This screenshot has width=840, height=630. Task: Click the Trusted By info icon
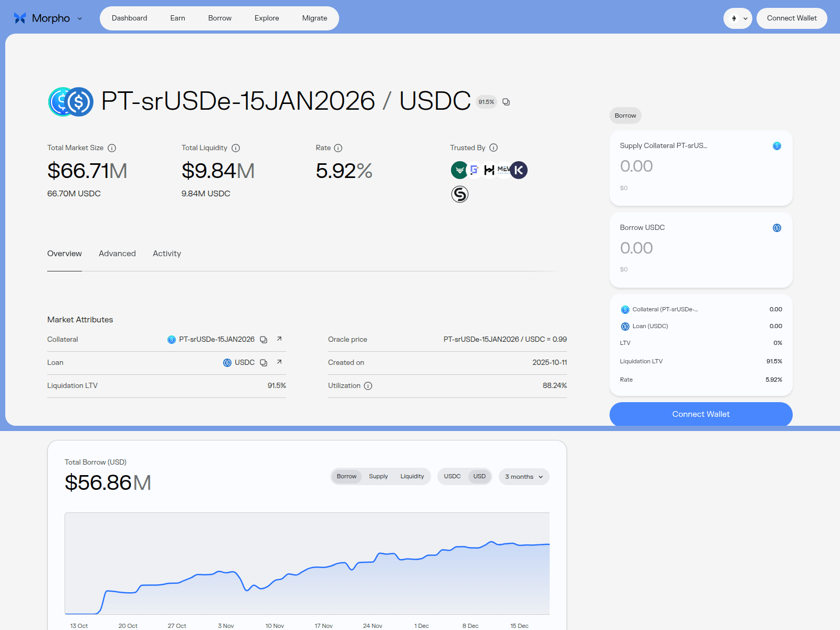click(x=493, y=148)
